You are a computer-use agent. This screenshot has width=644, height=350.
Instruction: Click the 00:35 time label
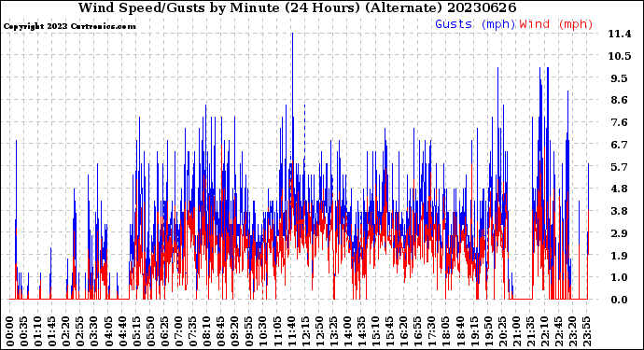point(24,331)
